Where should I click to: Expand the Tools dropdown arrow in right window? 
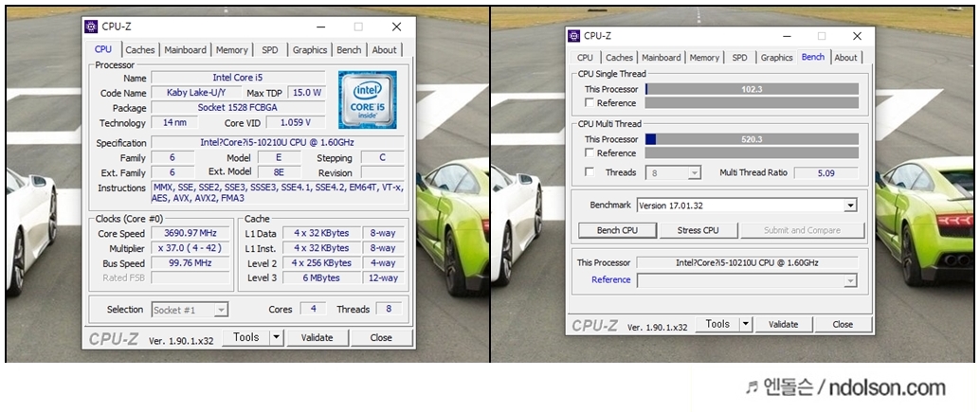[x=746, y=325]
